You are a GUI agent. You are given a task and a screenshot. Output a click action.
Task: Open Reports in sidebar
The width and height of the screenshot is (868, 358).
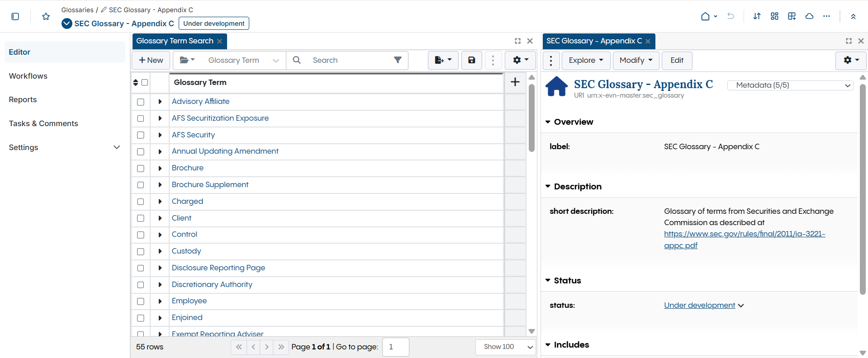pyautogui.click(x=23, y=99)
